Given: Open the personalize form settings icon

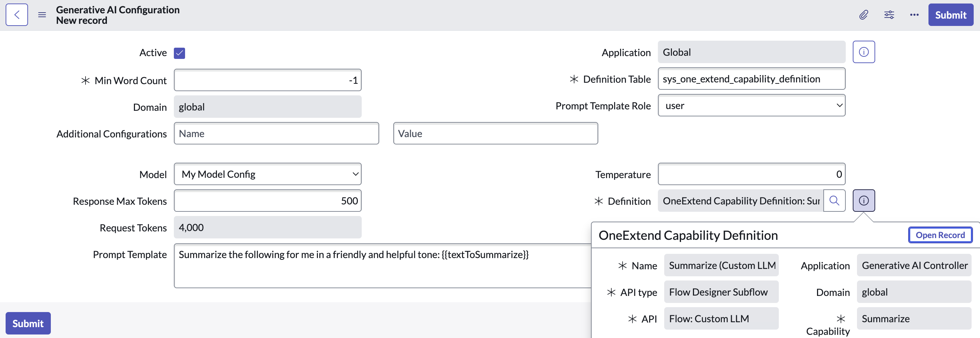Looking at the screenshot, I should [889, 15].
